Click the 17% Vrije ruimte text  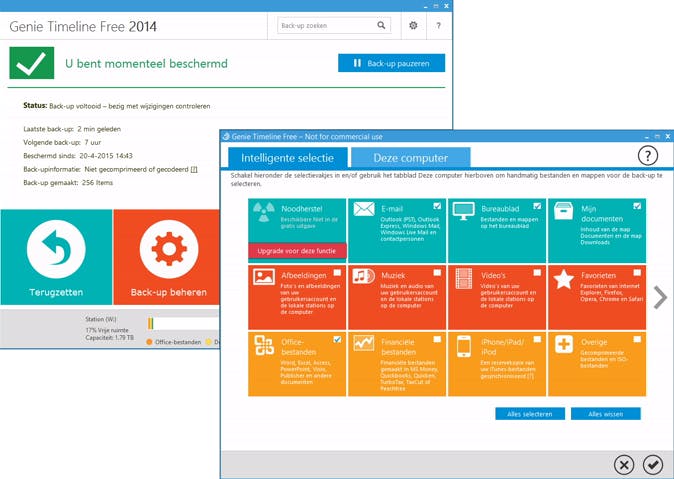[x=107, y=330]
